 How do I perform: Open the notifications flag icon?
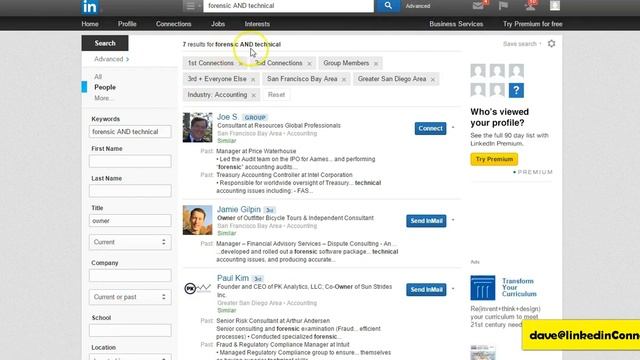[503, 5]
